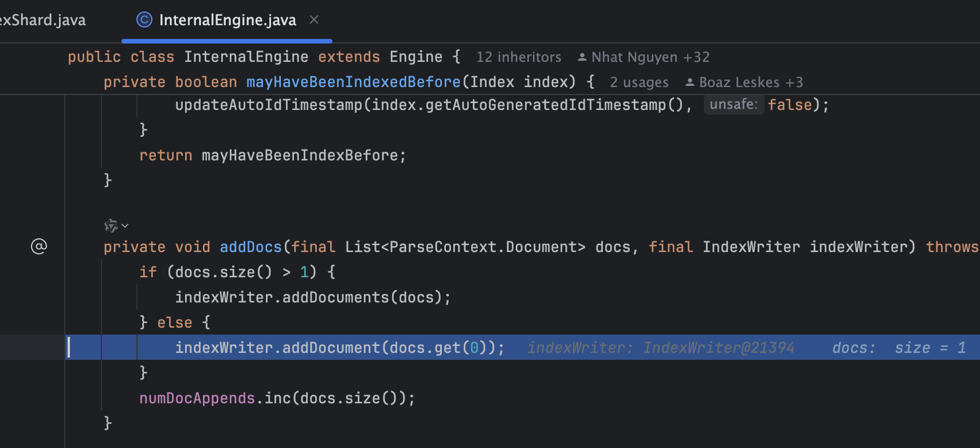The image size is (980, 448).
Task: Click the List<ParseContext.Document> parameter type
Action: 465,247
